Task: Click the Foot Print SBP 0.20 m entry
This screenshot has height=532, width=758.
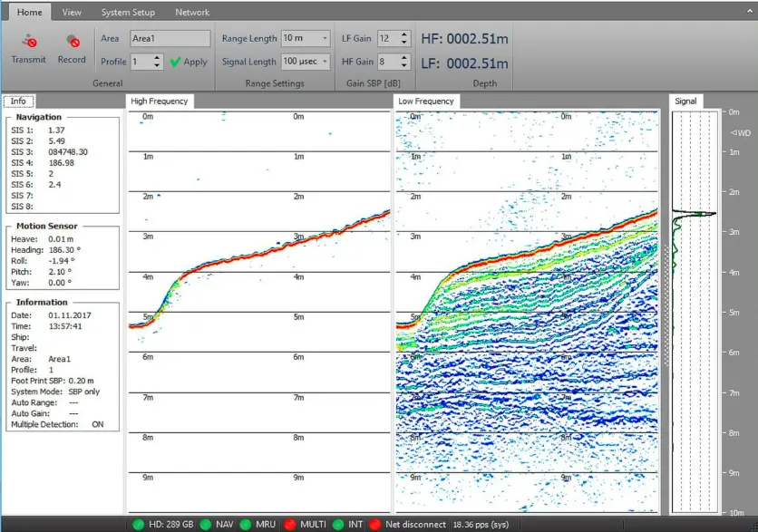Action: tap(53, 381)
